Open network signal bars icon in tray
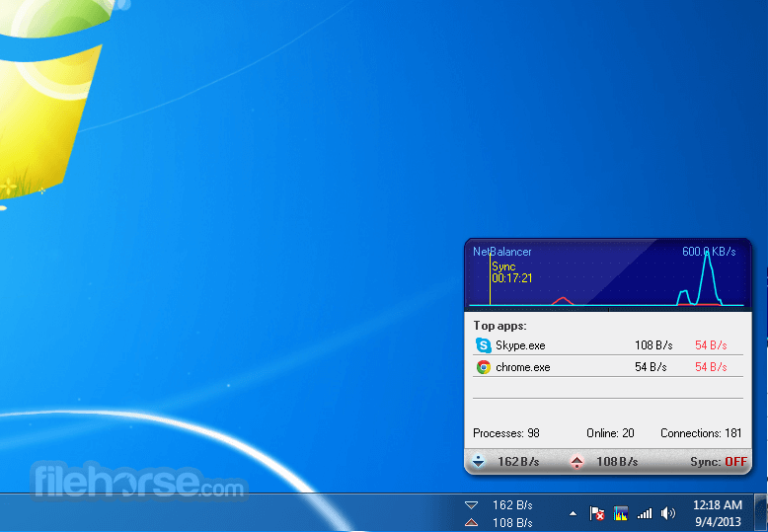 click(644, 513)
